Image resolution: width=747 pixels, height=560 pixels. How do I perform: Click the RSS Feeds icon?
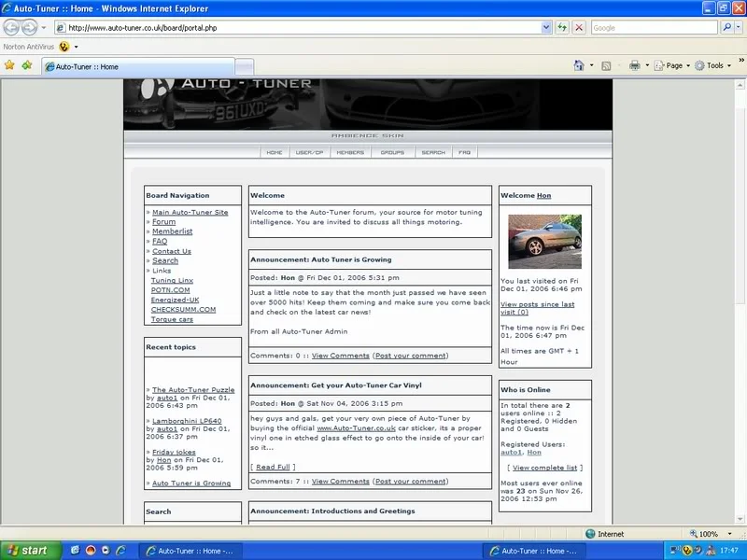[606, 65]
